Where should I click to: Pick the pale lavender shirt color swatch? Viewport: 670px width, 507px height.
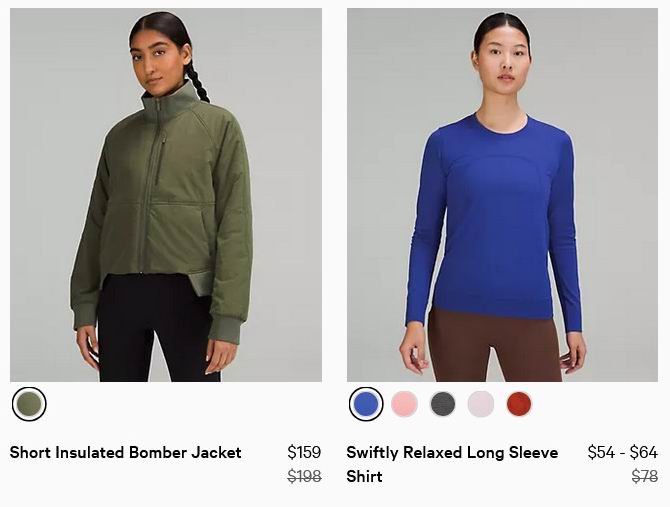pos(481,404)
